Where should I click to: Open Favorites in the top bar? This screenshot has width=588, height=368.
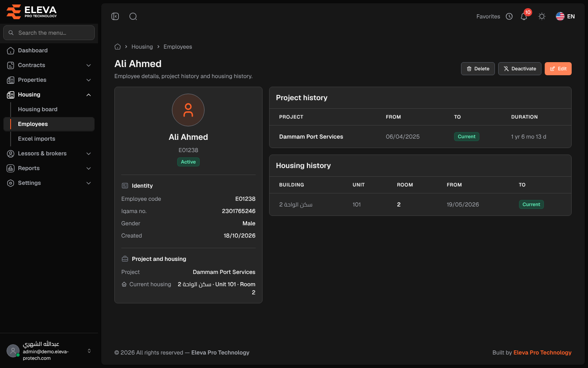(488, 16)
